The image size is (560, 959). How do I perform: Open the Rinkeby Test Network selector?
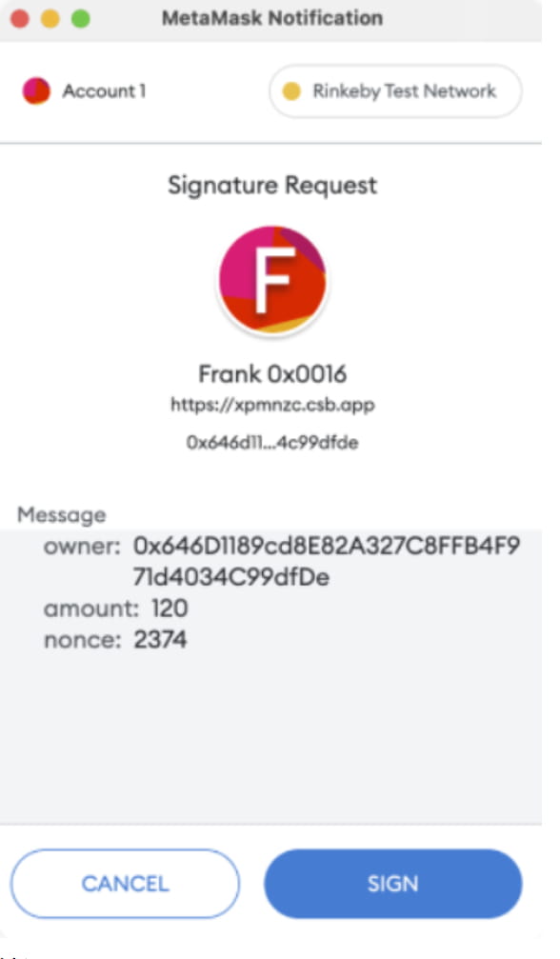395,91
